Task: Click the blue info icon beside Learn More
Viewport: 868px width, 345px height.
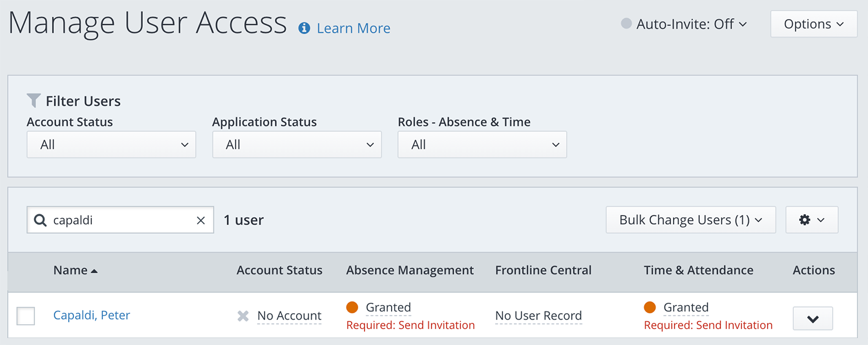Action: click(304, 28)
